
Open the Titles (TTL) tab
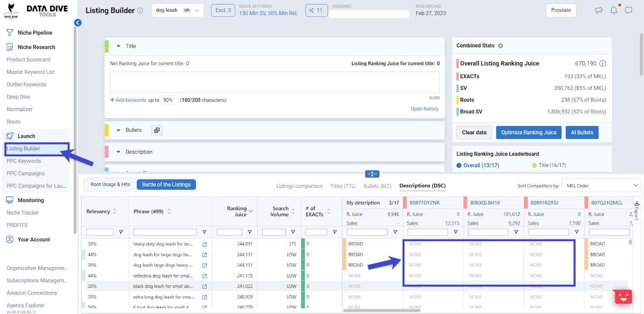pyautogui.click(x=343, y=186)
